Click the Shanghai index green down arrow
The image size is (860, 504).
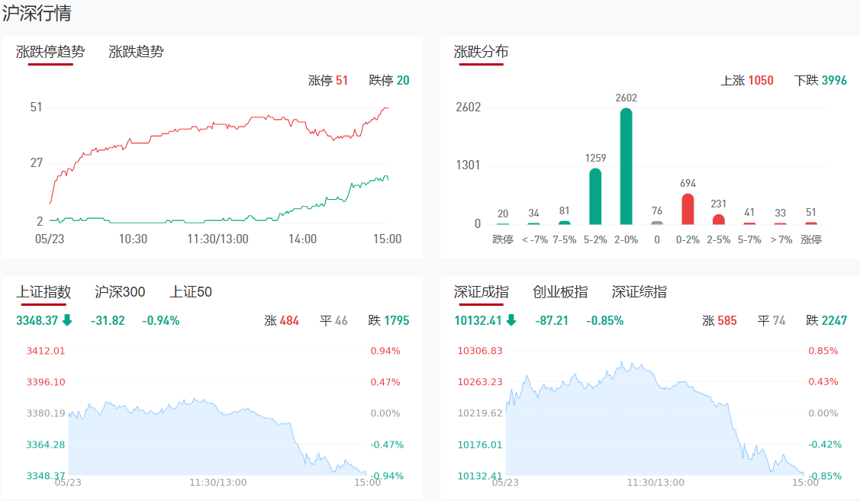click(x=67, y=321)
